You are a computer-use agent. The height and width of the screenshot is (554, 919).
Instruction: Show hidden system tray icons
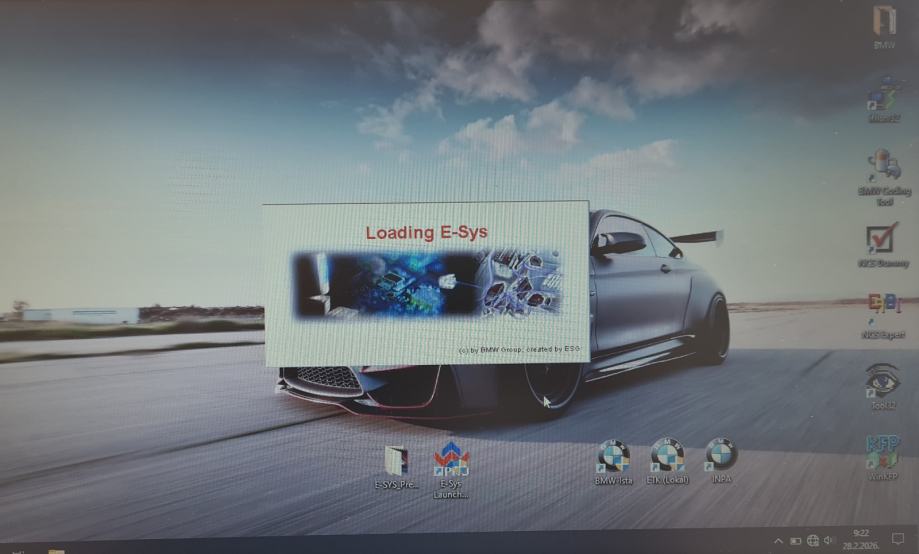(x=778, y=541)
